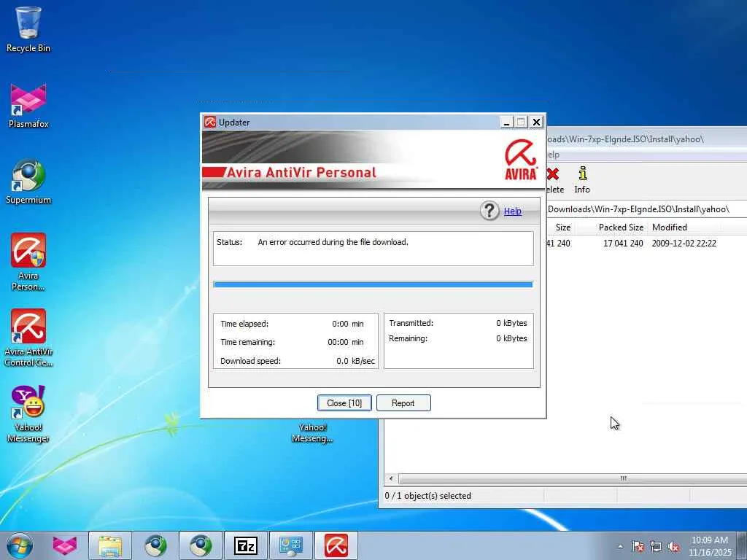Launch Avira AntiVir Control Center shortcut
Viewport: 747px width, 560px height.
tap(28, 337)
